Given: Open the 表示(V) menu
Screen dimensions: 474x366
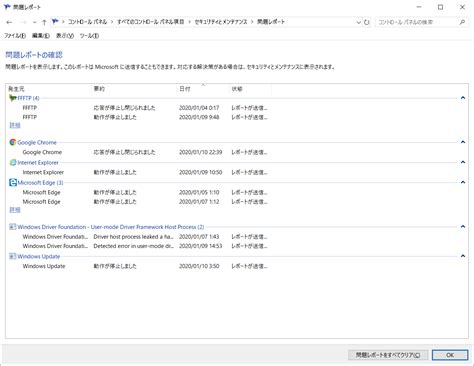Looking at the screenshot, I should (65, 36).
